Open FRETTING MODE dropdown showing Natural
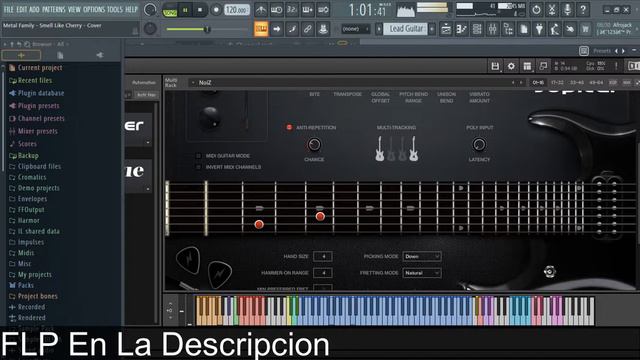This screenshot has height=360, width=640. (x=422, y=273)
